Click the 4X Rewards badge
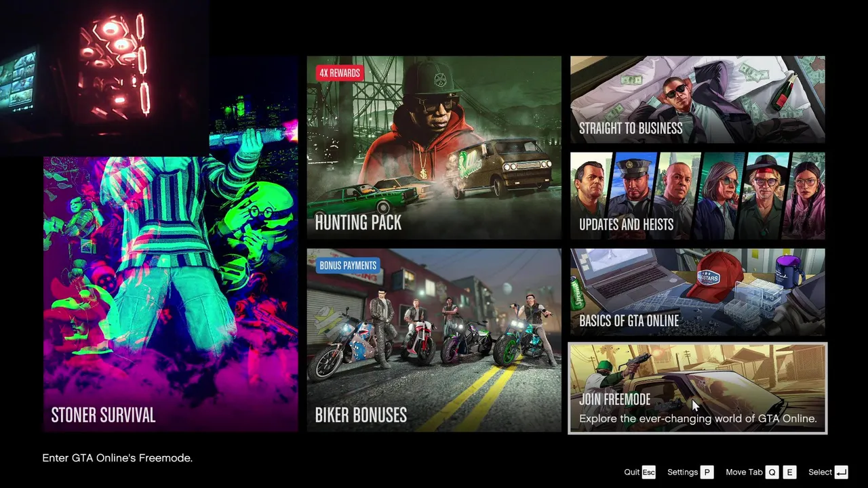868x488 pixels. (338, 73)
